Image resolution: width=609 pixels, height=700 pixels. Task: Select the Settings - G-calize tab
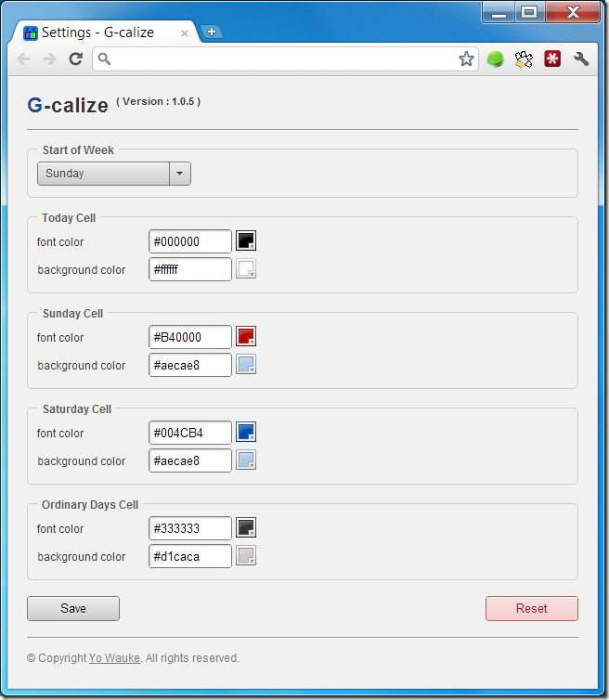click(105, 32)
